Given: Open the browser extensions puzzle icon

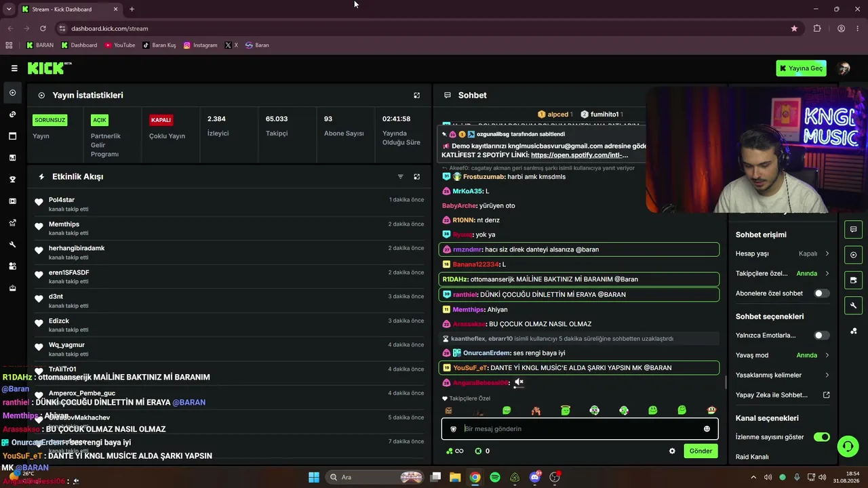Looking at the screenshot, I should click(817, 28).
